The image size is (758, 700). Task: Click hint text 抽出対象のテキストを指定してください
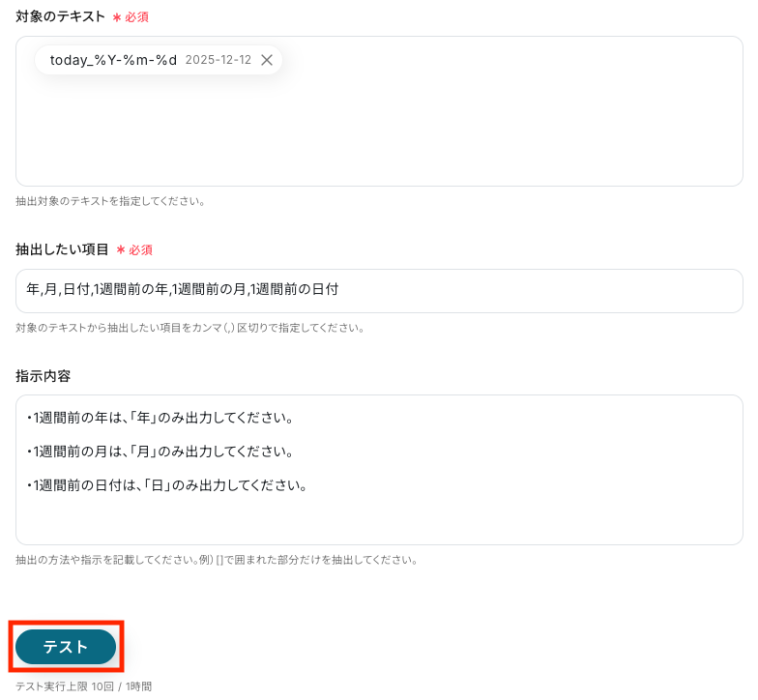110,201
